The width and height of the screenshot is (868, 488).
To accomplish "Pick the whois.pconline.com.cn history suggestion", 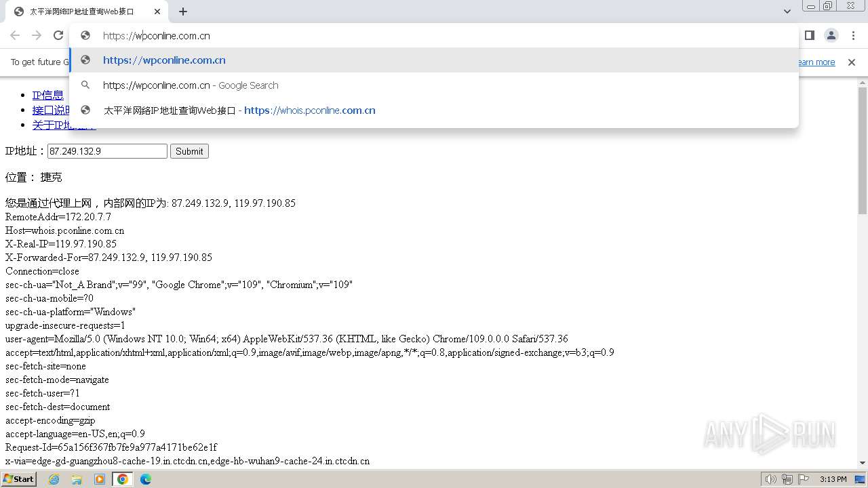I will (x=434, y=110).
